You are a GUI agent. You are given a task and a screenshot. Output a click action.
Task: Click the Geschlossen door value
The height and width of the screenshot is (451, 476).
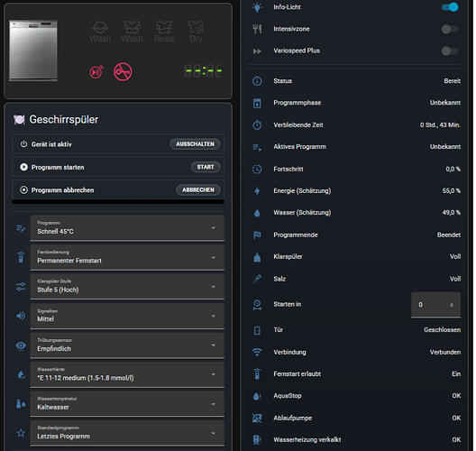[x=442, y=330]
